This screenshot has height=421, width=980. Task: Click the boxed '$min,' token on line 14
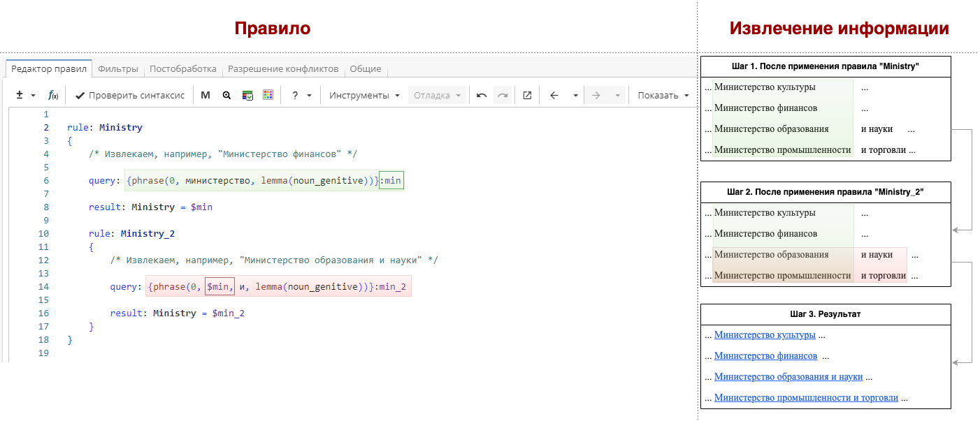219,287
